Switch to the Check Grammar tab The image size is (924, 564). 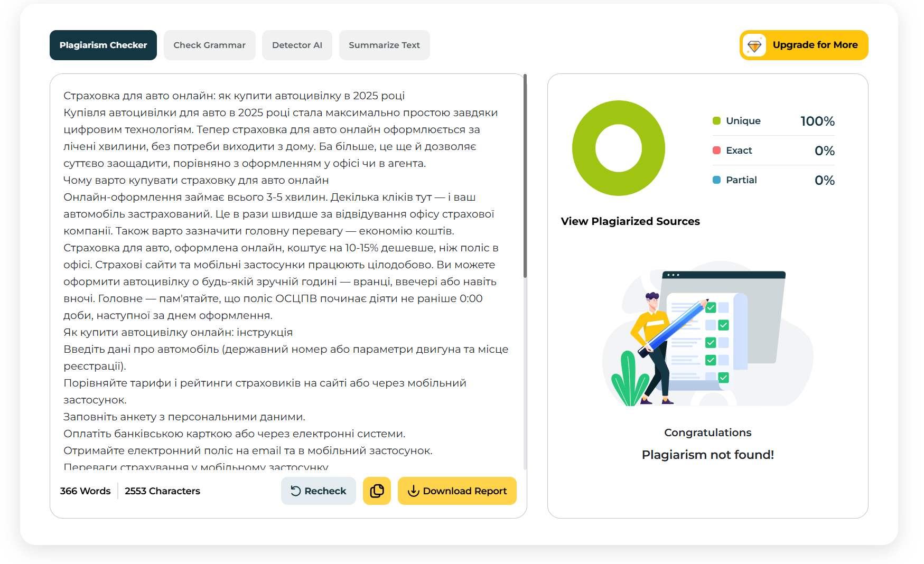point(210,45)
